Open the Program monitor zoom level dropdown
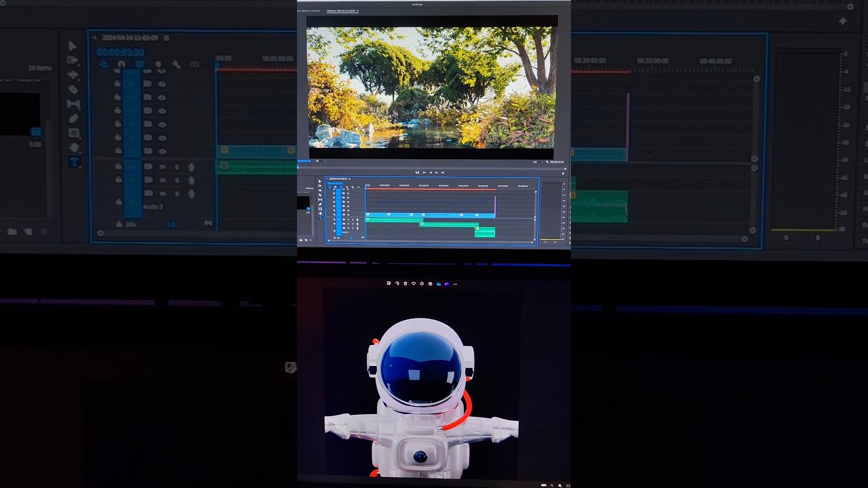 pos(321,161)
